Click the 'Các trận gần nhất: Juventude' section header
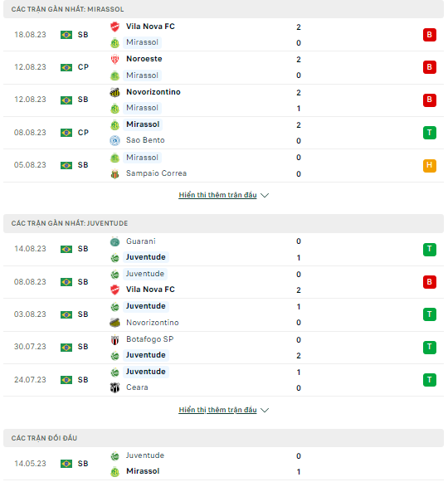Viewport: 448px width, 482px height. tap(223, 223)
